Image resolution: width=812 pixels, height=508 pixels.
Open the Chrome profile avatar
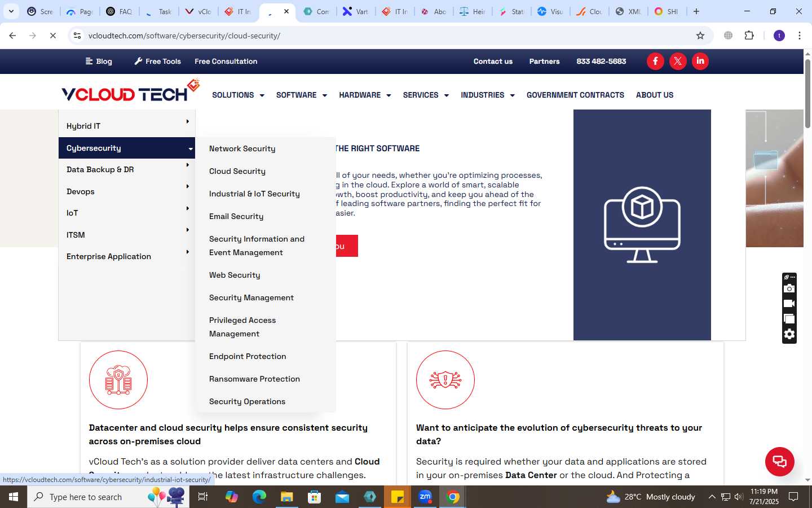779,36
